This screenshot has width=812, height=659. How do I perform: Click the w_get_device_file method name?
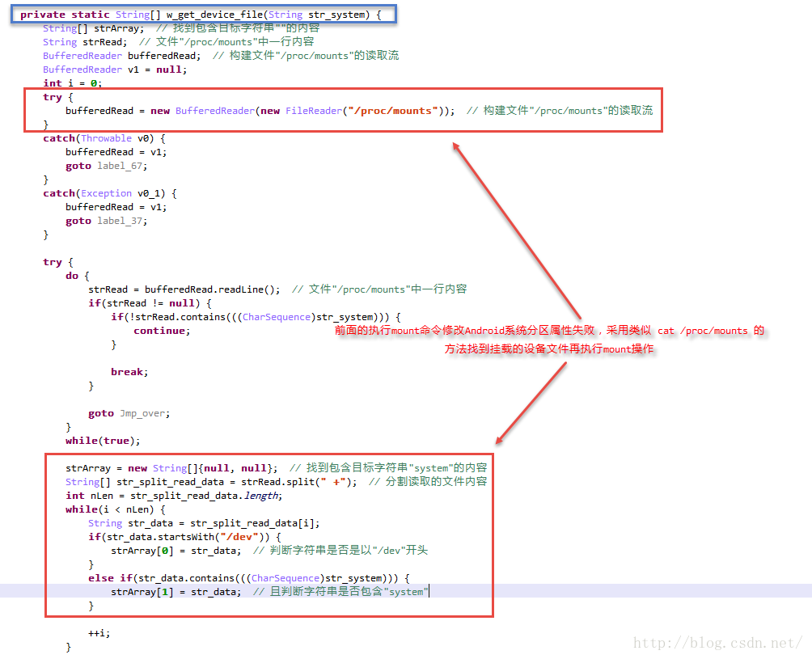coord(214,15)
